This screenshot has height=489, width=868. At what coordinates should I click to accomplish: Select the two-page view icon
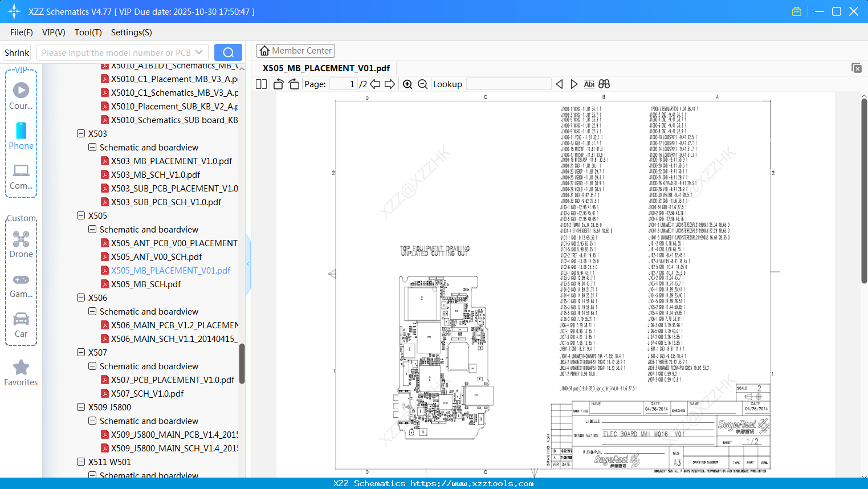click(x=260, y=84)
